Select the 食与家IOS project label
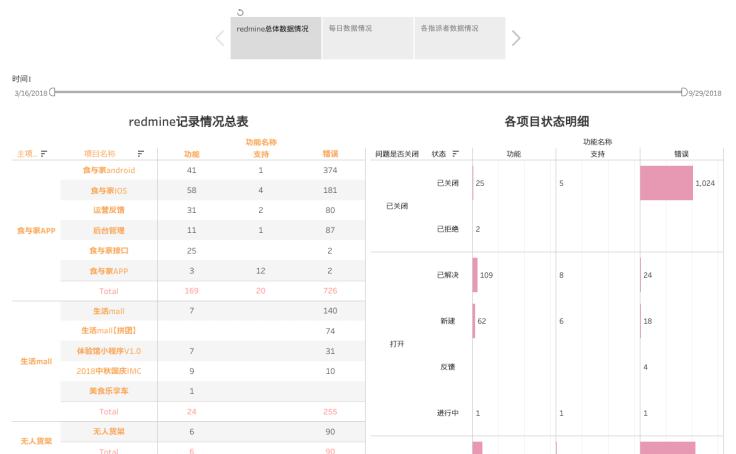The width and height of the screenshot is (736, 454). [x=108, y=190]
